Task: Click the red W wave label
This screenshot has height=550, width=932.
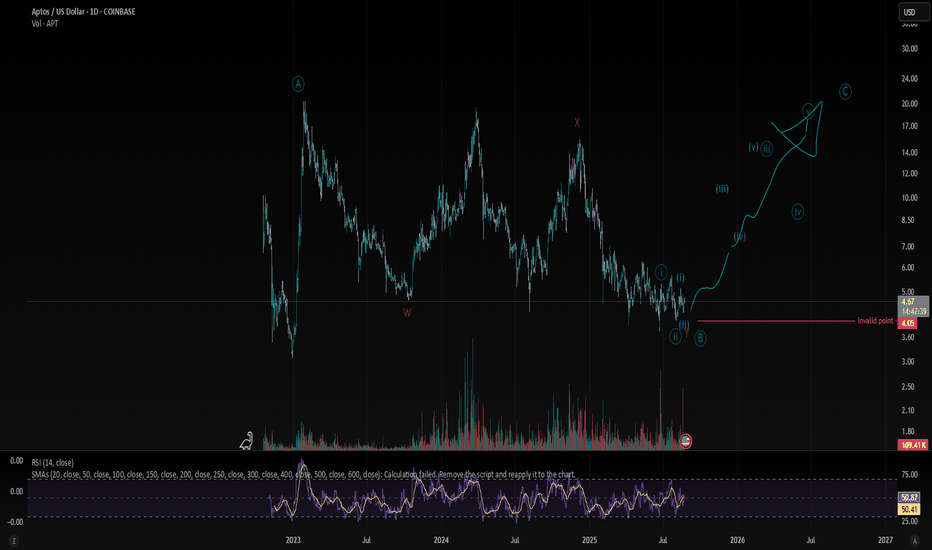Action: click(x=407, y=312)
